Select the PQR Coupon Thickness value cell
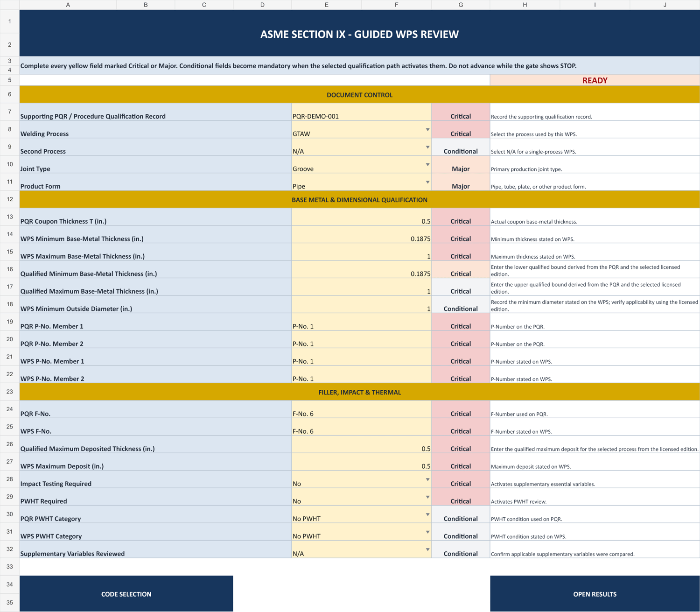 pyautogui.click(x=362, y=217)
